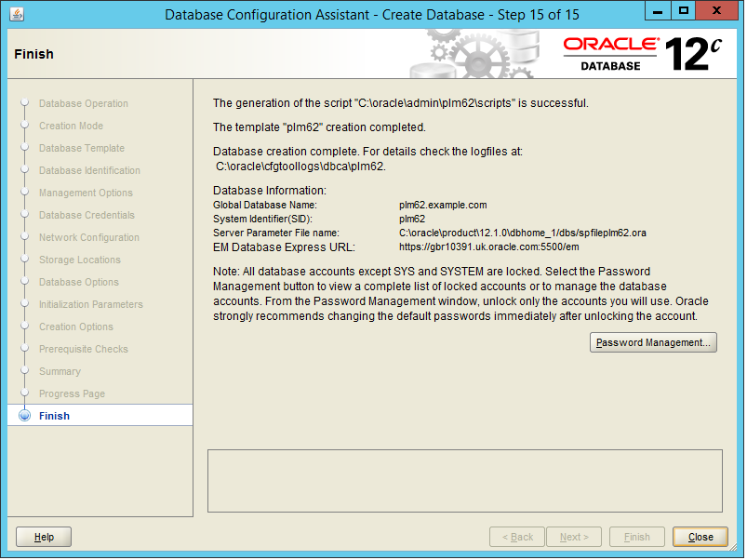Click the greyed-out Finish button
747x560 pixels.
click(x=637, y=537)
